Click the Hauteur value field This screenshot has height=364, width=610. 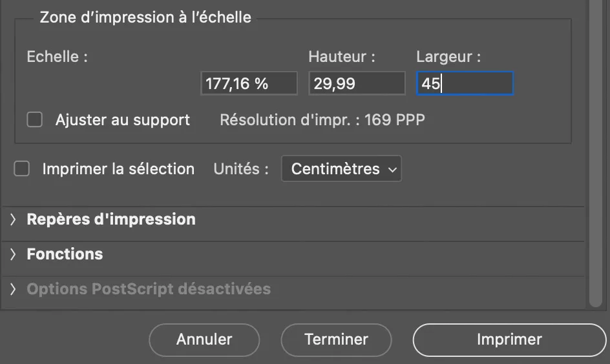coord(357,84)
